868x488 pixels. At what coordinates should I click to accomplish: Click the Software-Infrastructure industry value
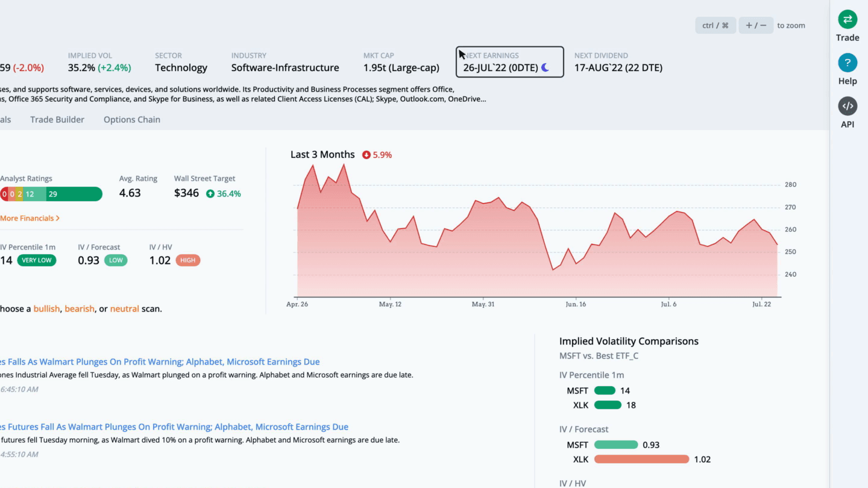coord(285,67)
